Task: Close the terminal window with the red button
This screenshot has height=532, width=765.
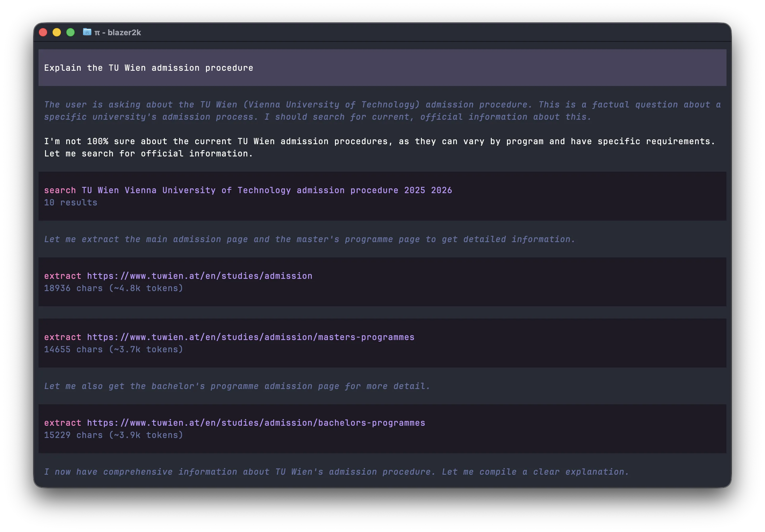Action: point(43,32)
